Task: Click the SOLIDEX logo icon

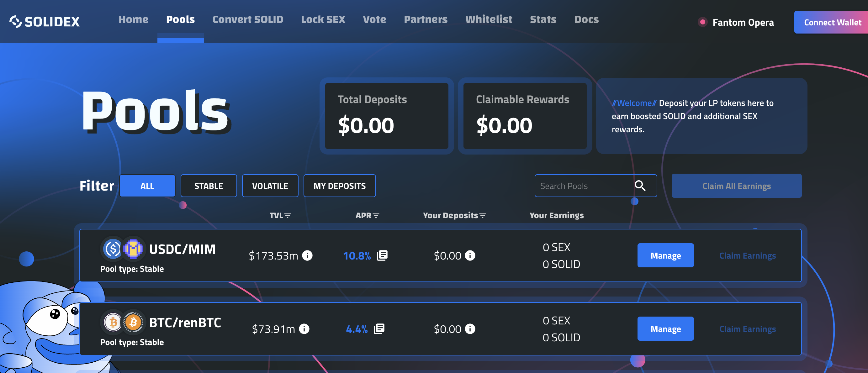Action: tap(14, 22)
